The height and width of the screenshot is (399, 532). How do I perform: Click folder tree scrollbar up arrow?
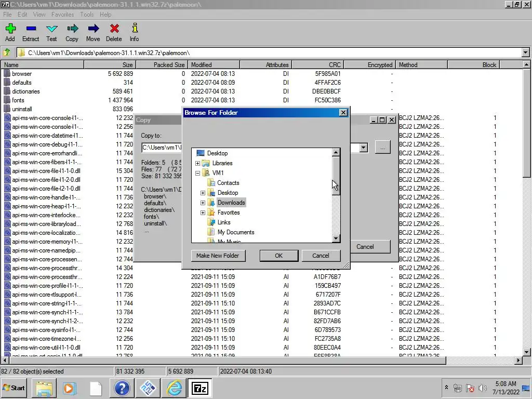pyautogui.click(x=336, y=152)
